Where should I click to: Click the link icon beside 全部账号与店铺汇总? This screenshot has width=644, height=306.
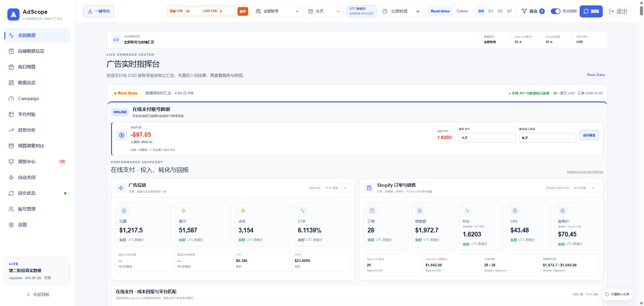coord(116,40)
